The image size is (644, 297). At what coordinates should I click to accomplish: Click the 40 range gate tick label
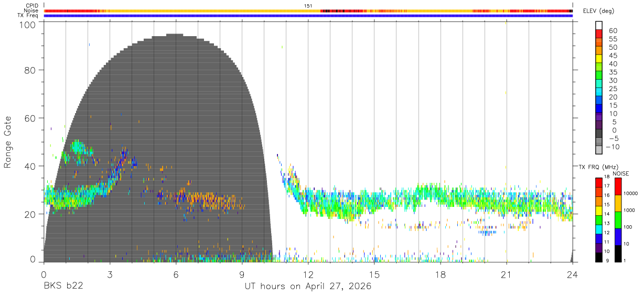pos(29,166)
